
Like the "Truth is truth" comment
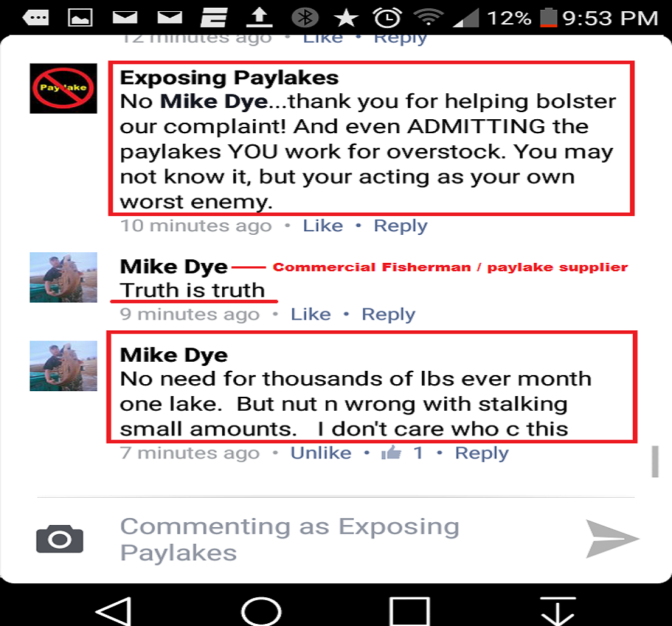[x=310, y=314]
